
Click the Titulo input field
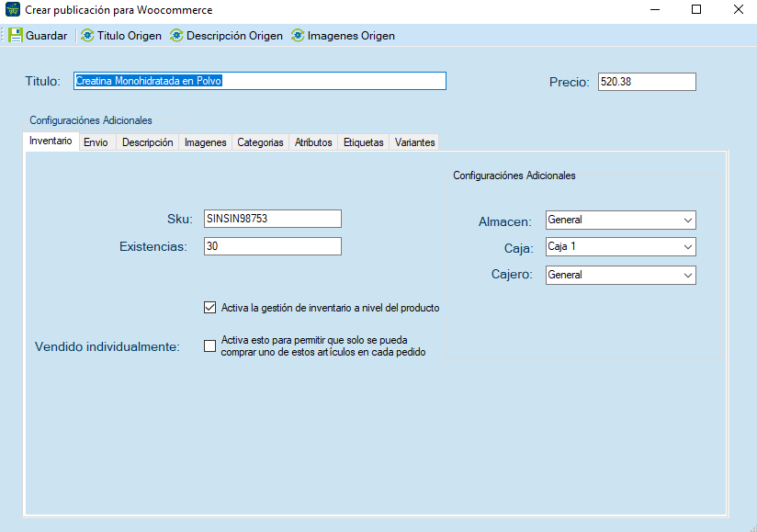pos(260,81)
